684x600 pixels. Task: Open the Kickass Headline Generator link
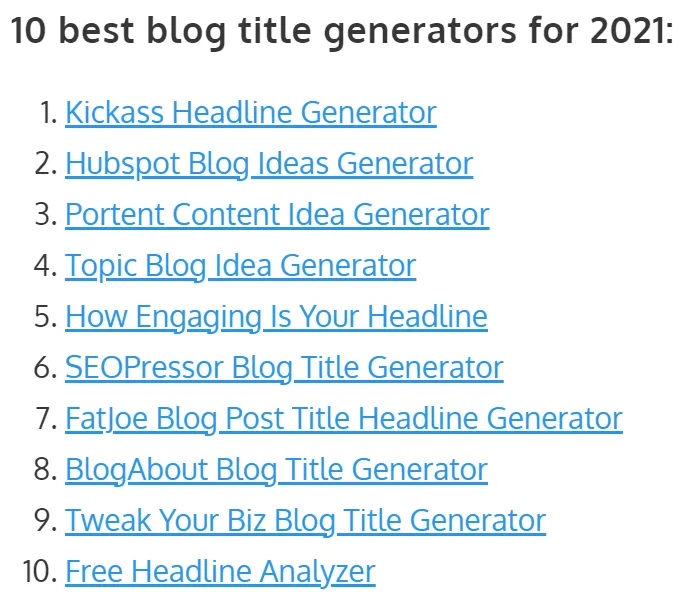(x=250, y=112)
